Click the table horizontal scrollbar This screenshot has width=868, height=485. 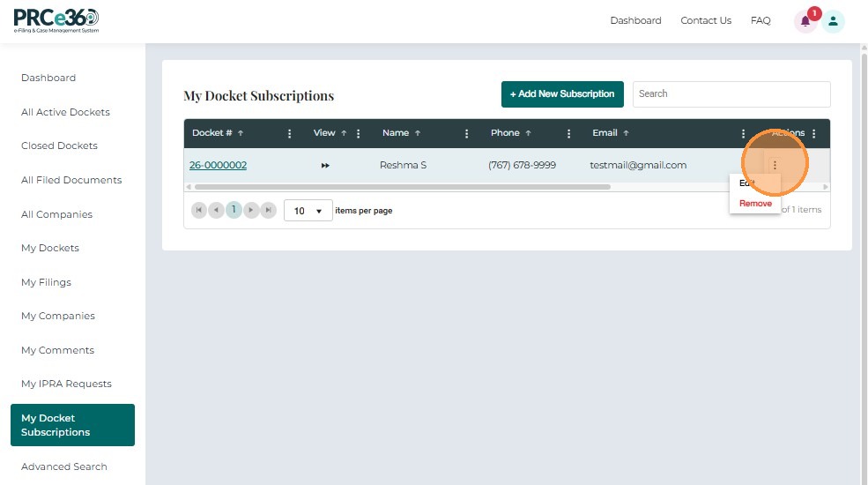click(x=403, y=187)
